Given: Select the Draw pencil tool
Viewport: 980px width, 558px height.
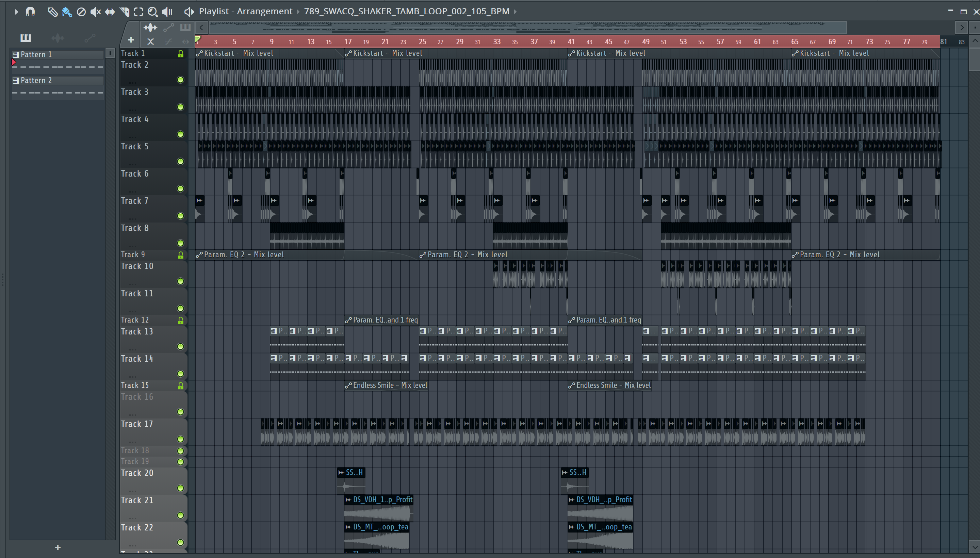Looking at the screenshot, I should (x=52, y=12).
